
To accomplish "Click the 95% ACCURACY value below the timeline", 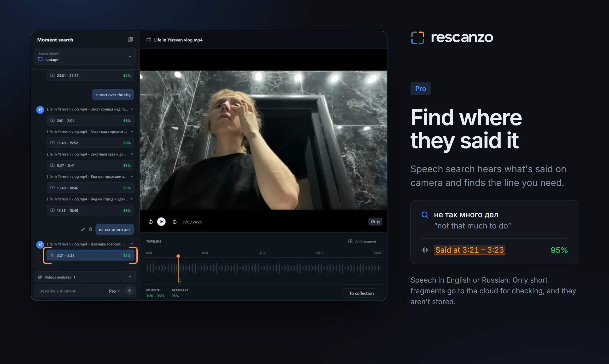I will point(175,296).
